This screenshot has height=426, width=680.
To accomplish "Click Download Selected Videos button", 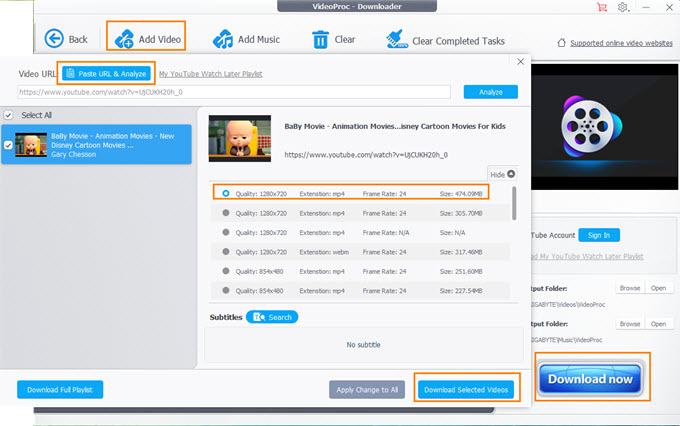I will pyautogui.click(x=466, y=390).
